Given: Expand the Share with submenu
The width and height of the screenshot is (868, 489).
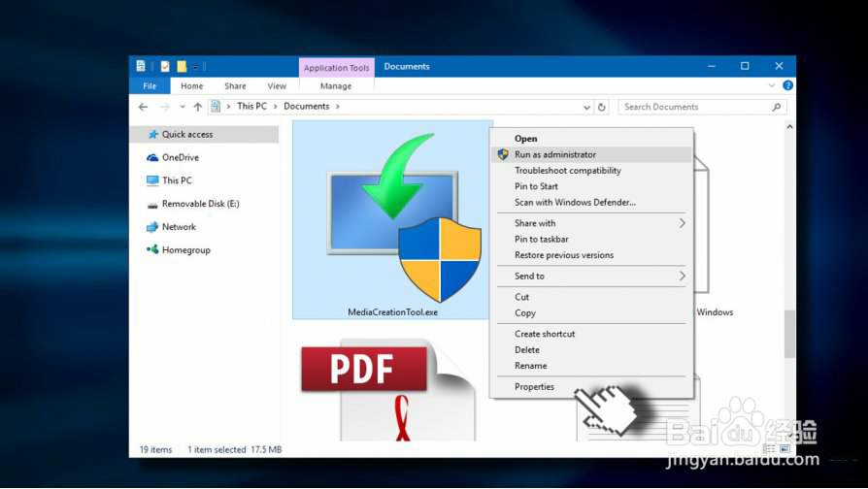Looking at the screenshot, I should [x=591, y=223].
